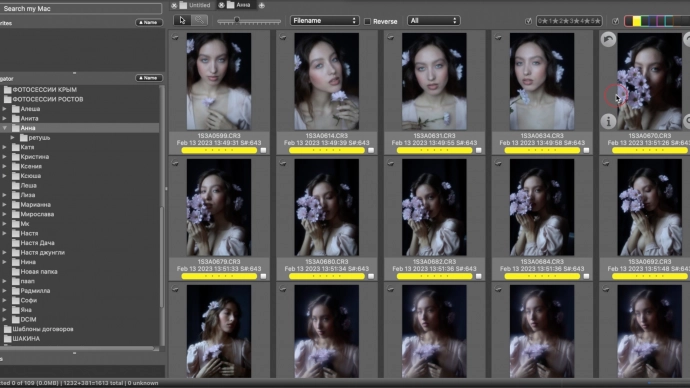Click the folder icon of ФОТОСЕССИИ КРЫМ

point(7,89)
